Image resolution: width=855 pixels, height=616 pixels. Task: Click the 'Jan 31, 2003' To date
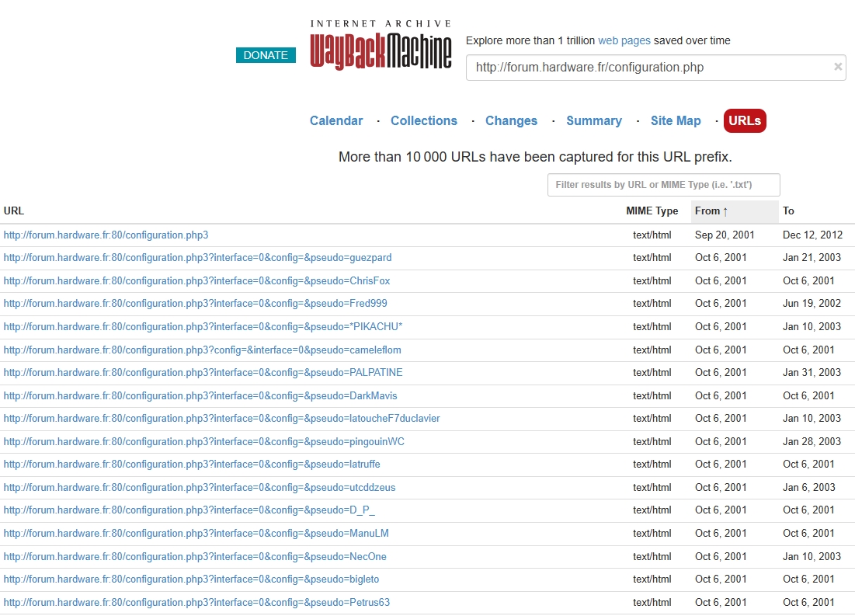pyautogui.click(x=812, y=372)
